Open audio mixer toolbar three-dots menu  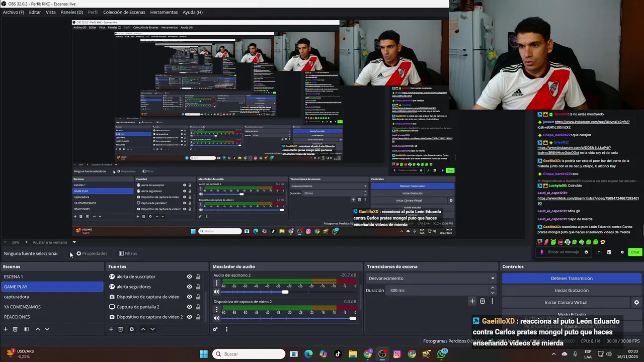[x=226, y=329]
